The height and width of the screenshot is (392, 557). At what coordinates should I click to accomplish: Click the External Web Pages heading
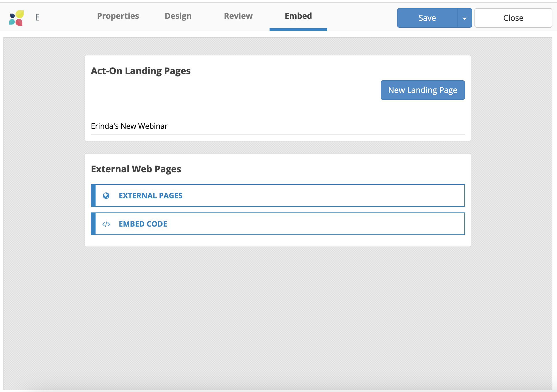(136, 169)
